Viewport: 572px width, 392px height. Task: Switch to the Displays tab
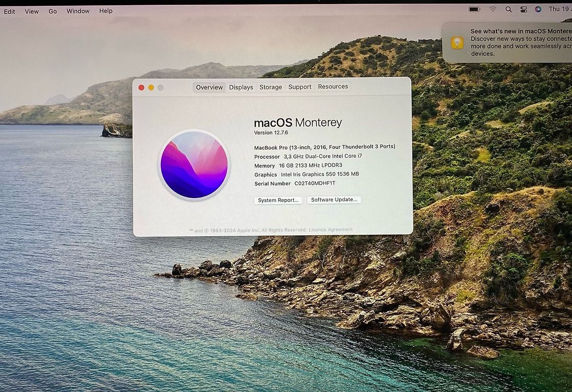tap(241, 87)
